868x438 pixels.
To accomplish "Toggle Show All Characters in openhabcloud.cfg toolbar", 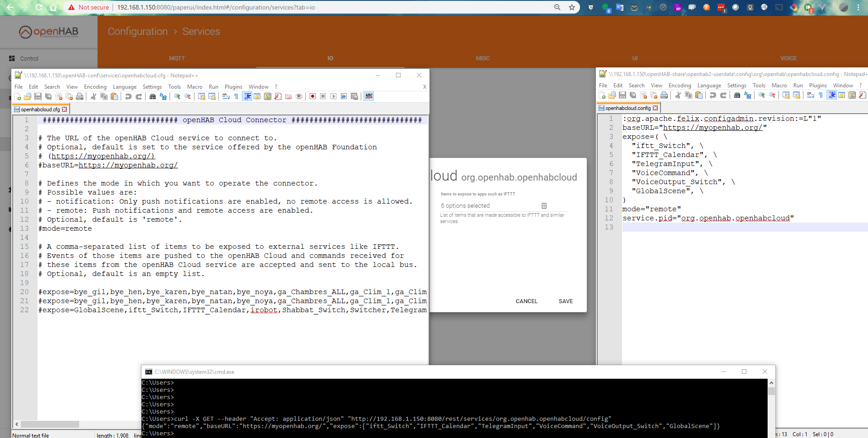I will pyautogui.click(x=236, y=96).
